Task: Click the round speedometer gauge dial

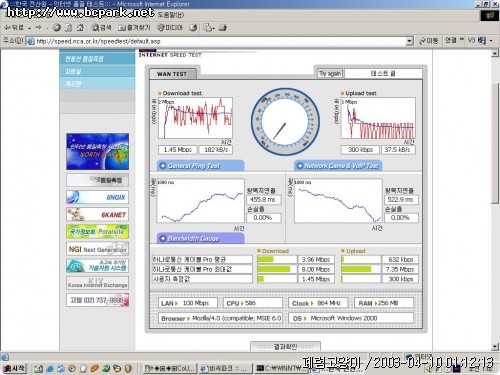Action: (x=285, y=122)
